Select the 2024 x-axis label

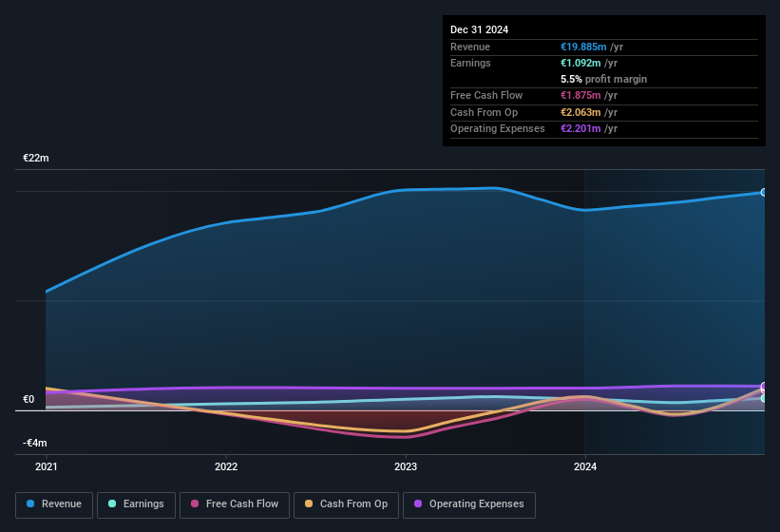point(585,466)
